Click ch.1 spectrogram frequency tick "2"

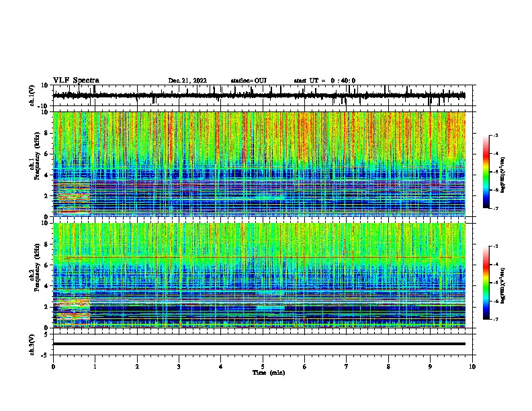point(47,196)
